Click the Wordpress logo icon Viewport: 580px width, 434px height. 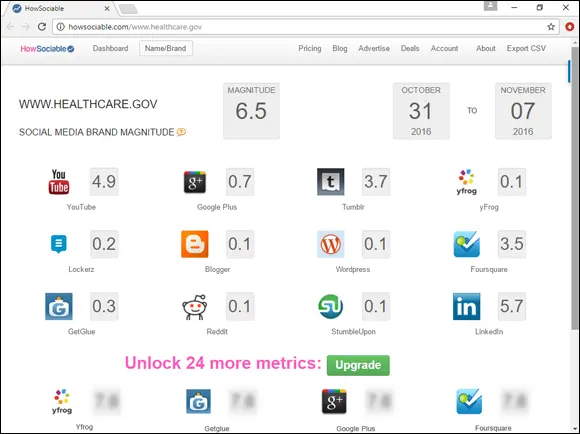(x=331, y=244)
